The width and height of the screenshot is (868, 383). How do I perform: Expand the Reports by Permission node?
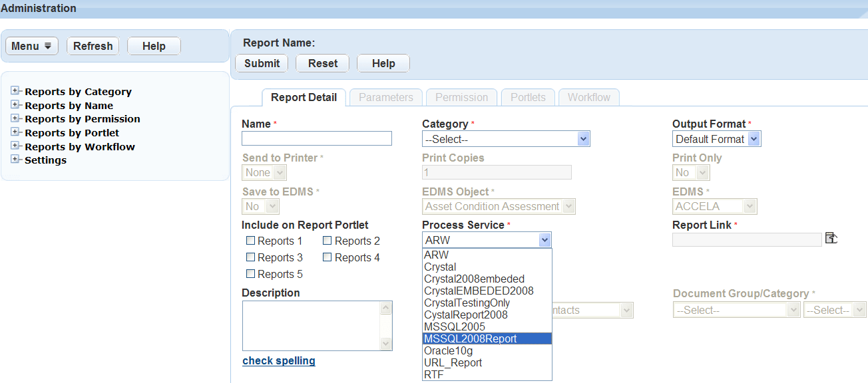(x=16, y=118)
